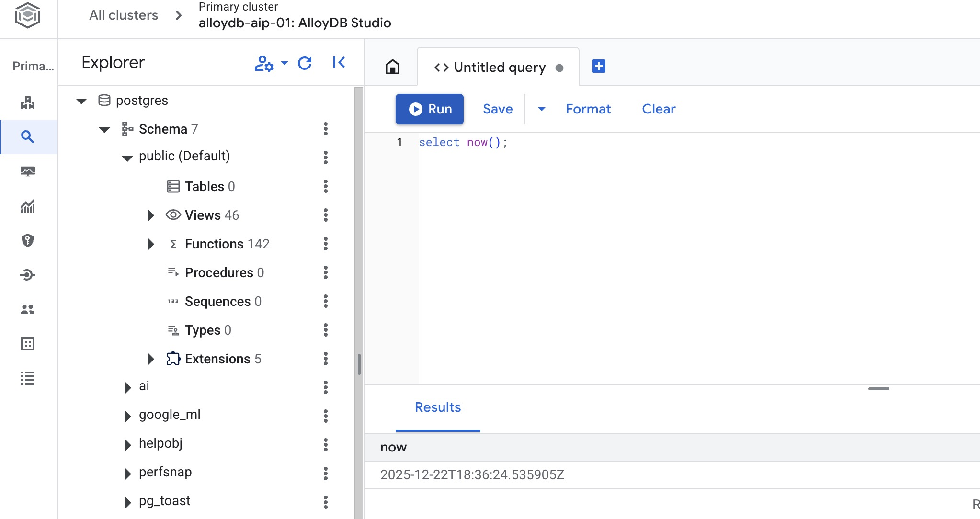Open the users icon in the left sidebar
Screen dimensions: 980x519
(28, 309)
